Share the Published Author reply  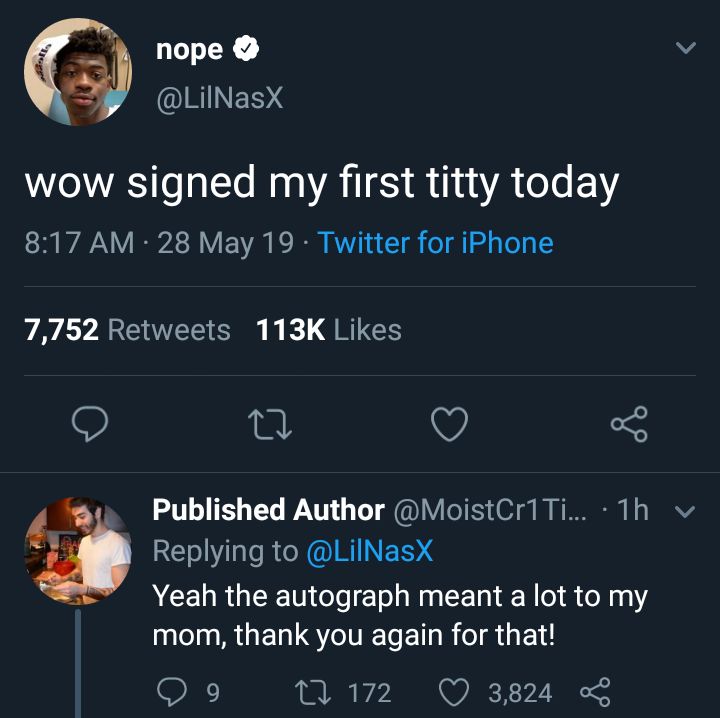tap(594, 692)
